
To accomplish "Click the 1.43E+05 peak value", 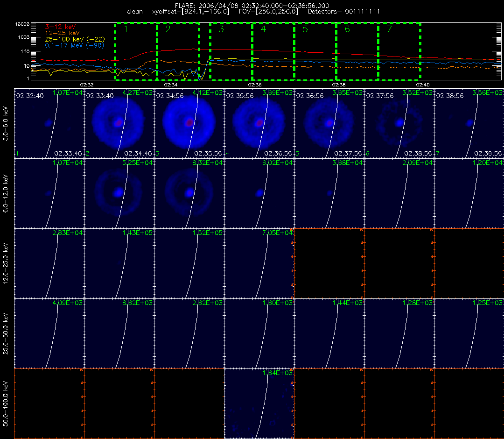I will [x=138, y=233].
